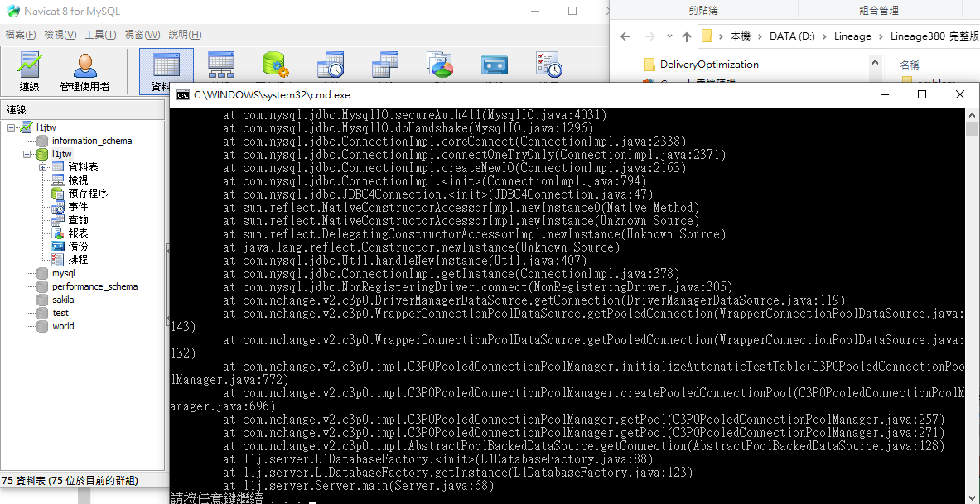Open the 說明 help menu

tap(185, 35)
